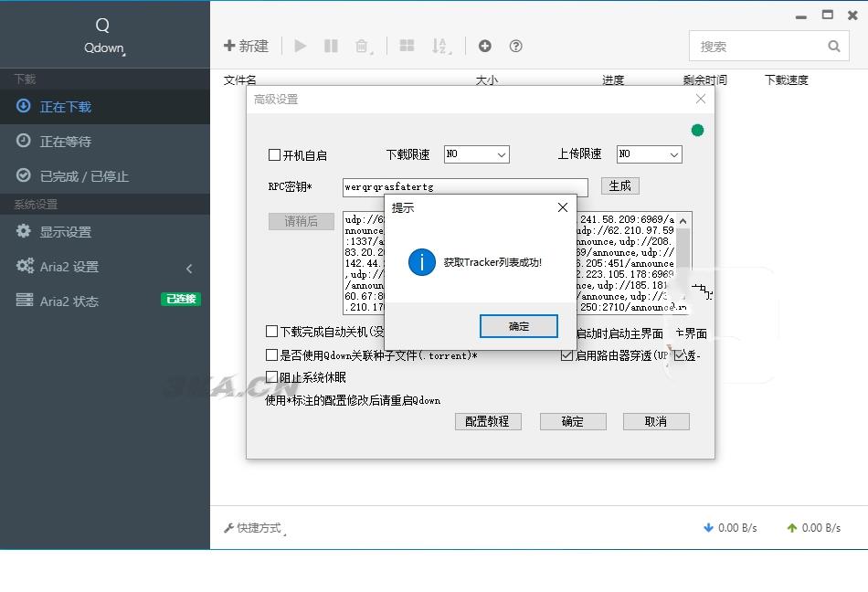The height and width of the screenshot is (592, 868).
Task: Click the blue info icon in the popup
Action: point(422,262)
